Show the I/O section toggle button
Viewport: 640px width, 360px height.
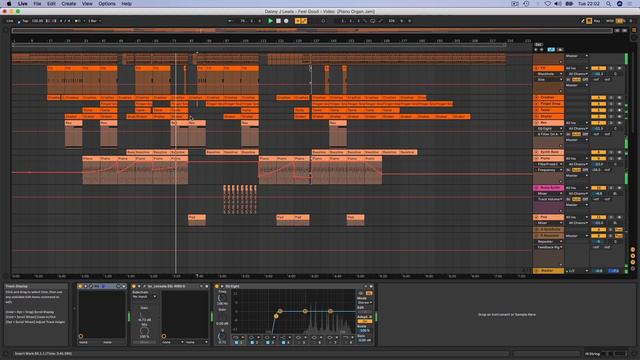tap(633, 250)
